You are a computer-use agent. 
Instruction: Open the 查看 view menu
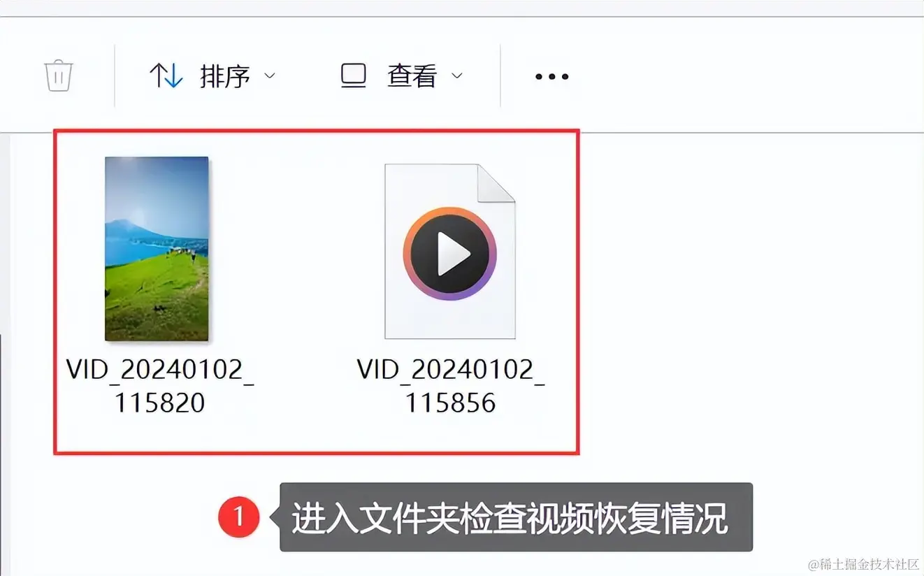pos(402,75)
